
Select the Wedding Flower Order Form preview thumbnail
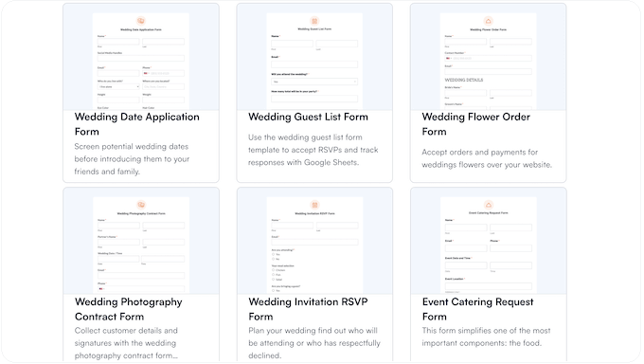[489, 62]
